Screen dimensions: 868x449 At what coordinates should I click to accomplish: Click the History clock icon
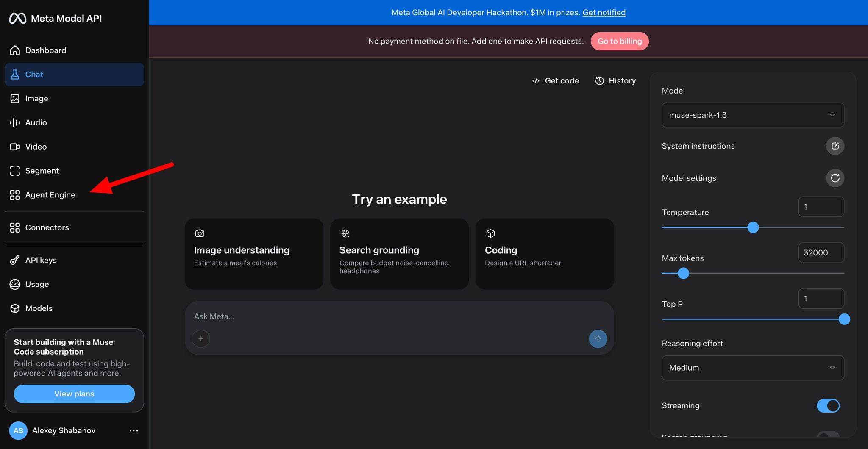[599, 81]
